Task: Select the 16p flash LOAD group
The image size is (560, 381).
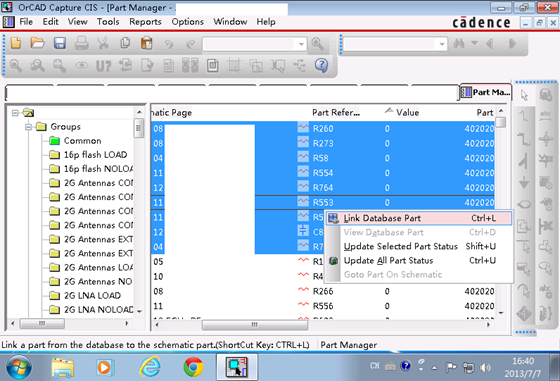Action: (x=95, y=155)
